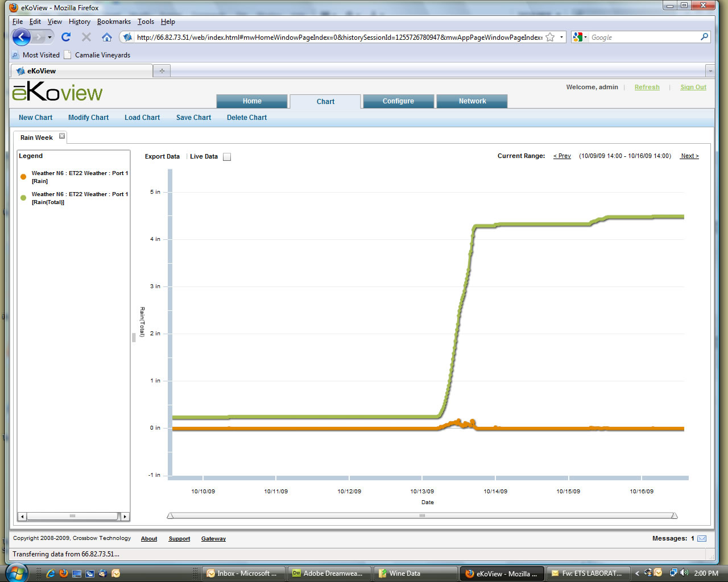
Task: Open the search engine selector dropdown
Action: coord(580,38)
